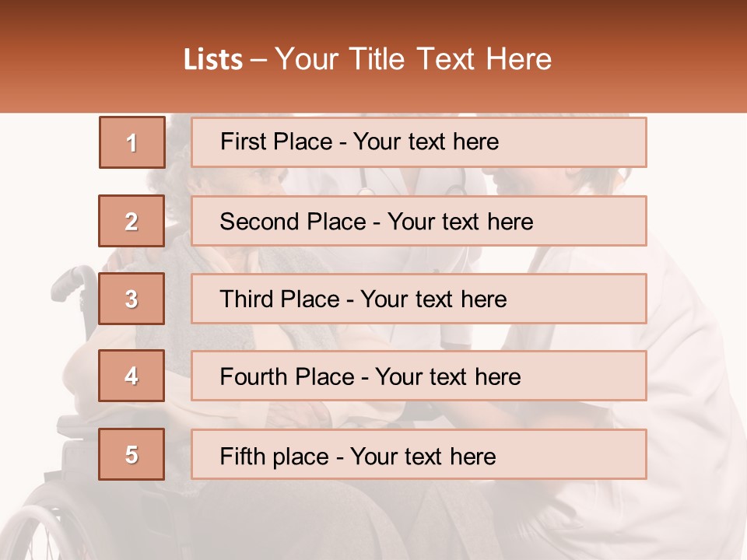Click the slide title text
The image size is (747, 560).
[x=368, y=59]
